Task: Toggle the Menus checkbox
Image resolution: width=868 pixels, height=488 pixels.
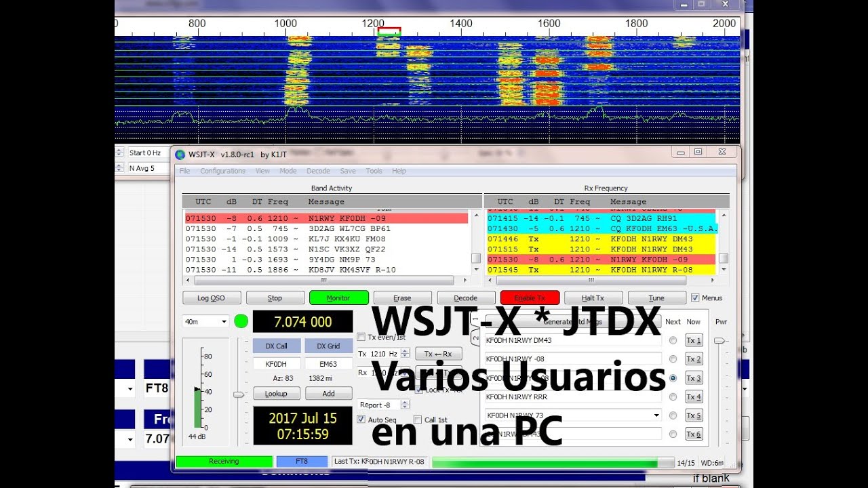Action: tap(695, 298)
